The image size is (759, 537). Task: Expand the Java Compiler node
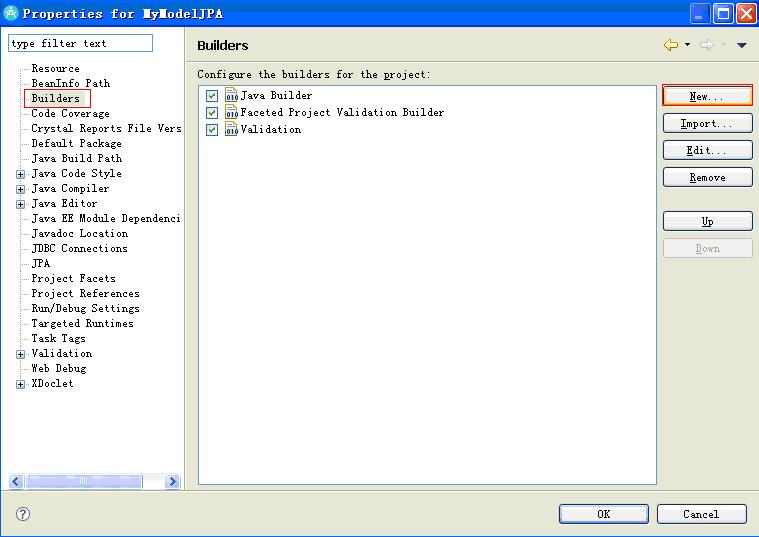(20, 189)
